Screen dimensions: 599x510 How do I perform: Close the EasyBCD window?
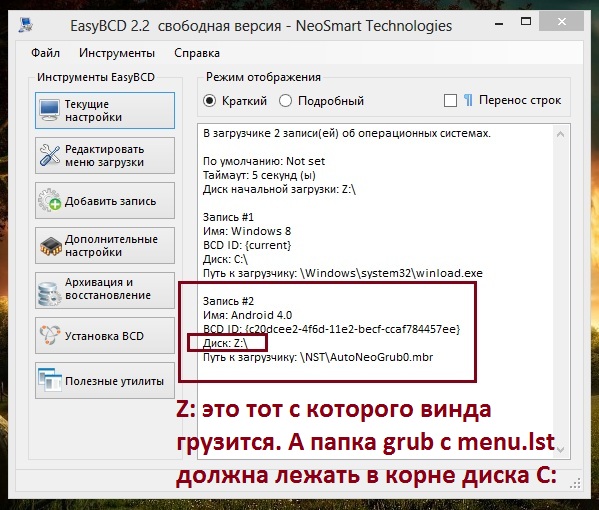(562, 22)
